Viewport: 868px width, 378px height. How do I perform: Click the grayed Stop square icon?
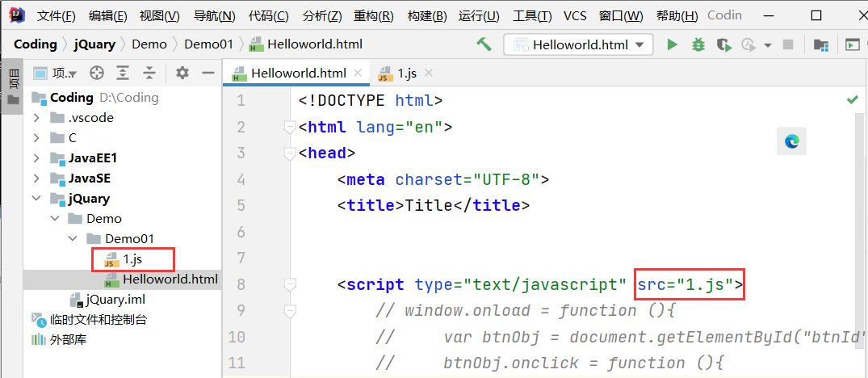[788, 45]
